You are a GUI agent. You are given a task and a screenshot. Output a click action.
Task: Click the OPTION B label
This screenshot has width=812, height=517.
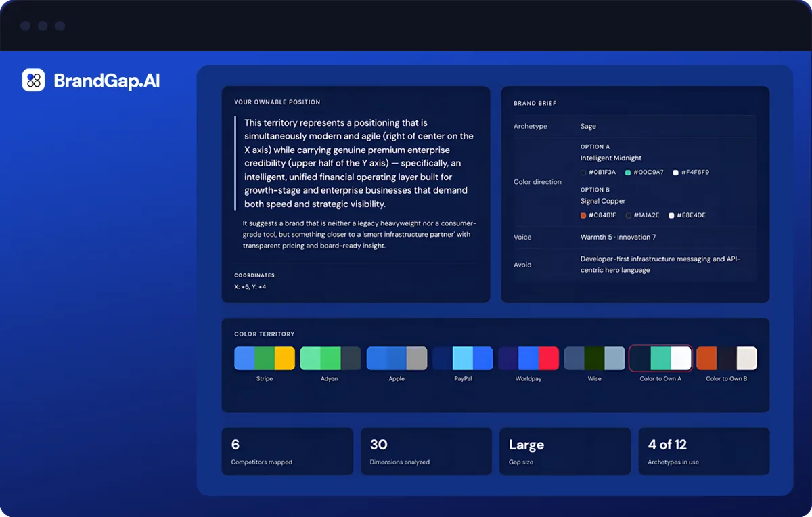coord(595,189)
